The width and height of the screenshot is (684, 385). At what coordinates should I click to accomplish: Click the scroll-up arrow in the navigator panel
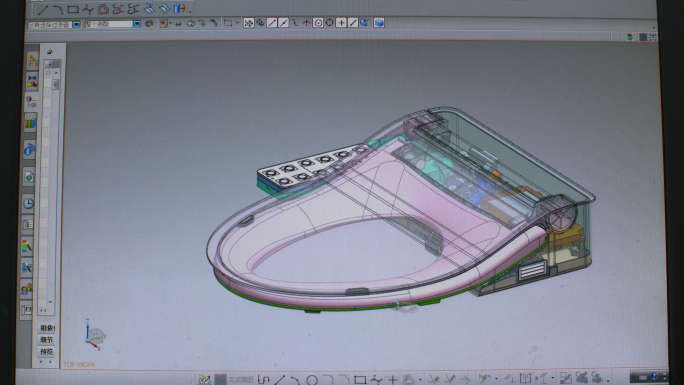coord(56,72)
